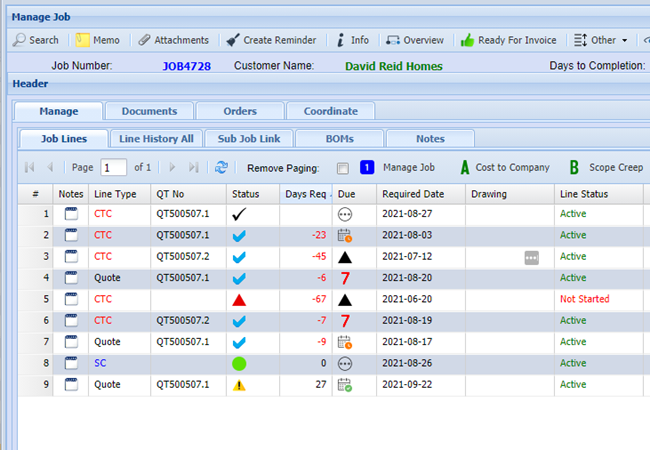Viewport: 650px width, 450px height.
Task: Open the Info toolbar icon
Action: coord(340,40)
